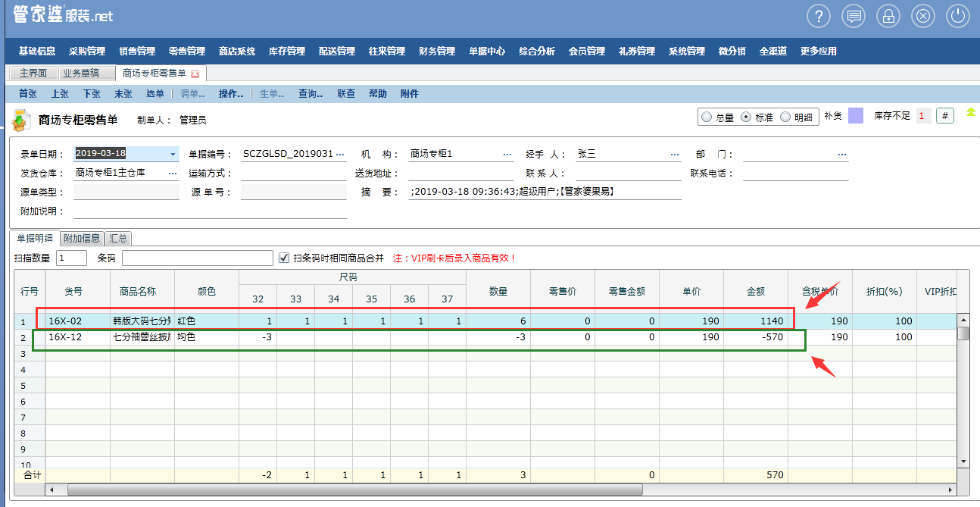Select the 标准 radio button
The width and height of the screenshot is (980, 507).
[x=745, y=117]
